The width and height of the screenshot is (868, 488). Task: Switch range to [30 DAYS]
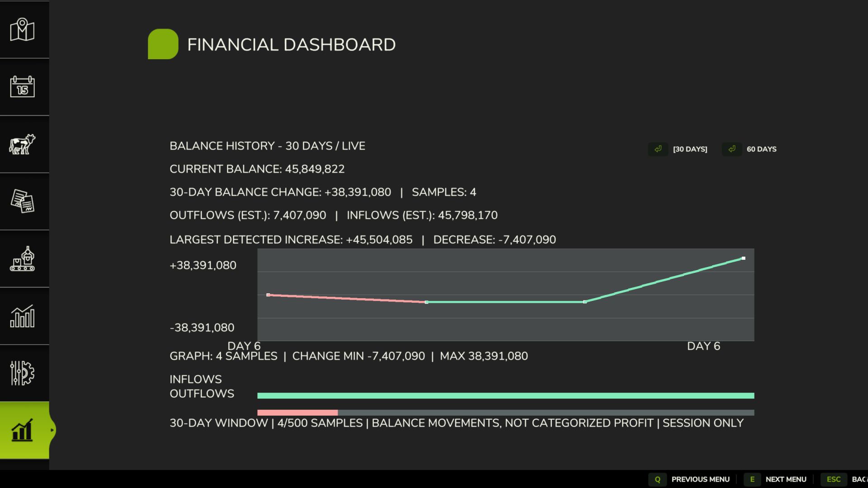click(x=690, y=149)
